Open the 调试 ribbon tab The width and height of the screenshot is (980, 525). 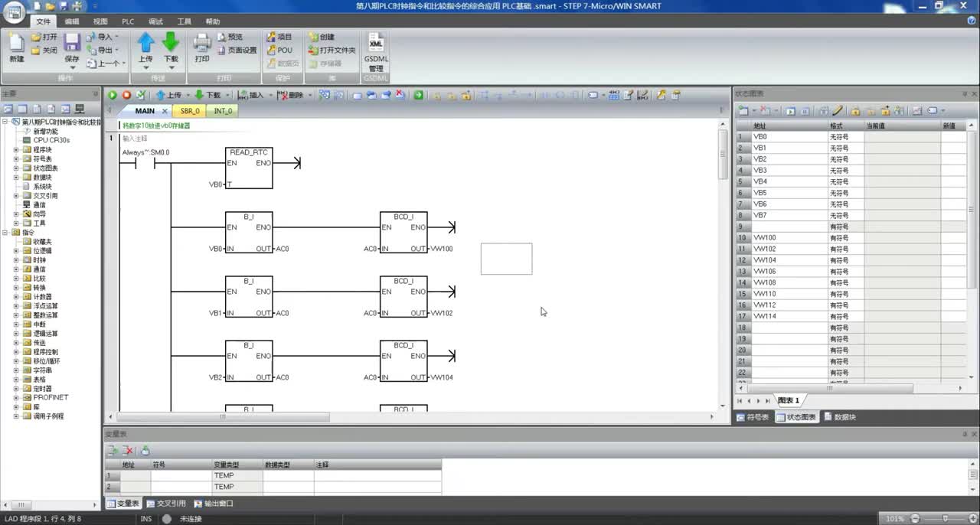pyautogui.click(x=155, y=21)
